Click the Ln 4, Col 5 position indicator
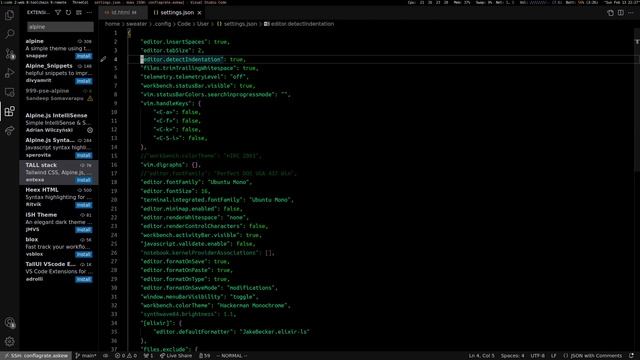This screenshot has width=640, height=360. pyautogui.click(x=481, y=356)
